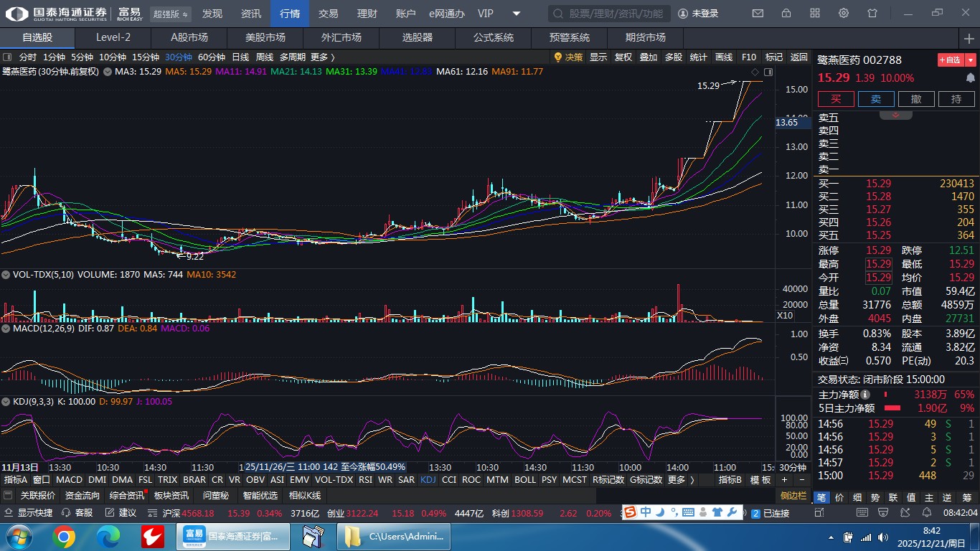Screen dimensions: 980x551
Task: Launch Google Chrome from the taskbar
Action: tap(64, 537)
